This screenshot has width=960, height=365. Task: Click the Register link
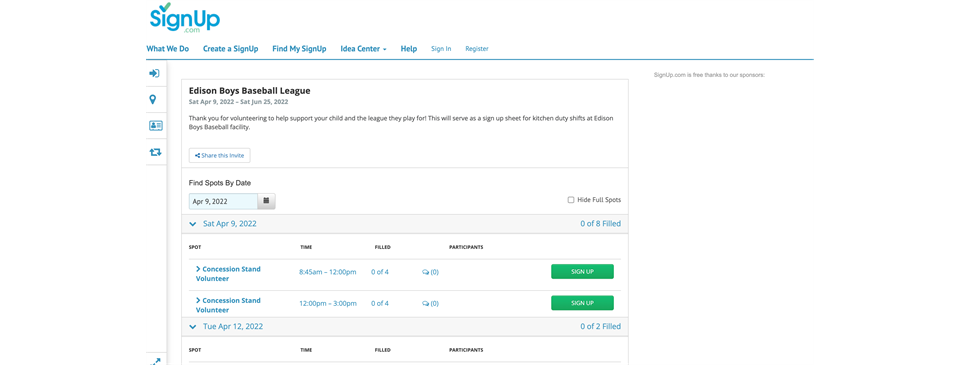[477, 48]
